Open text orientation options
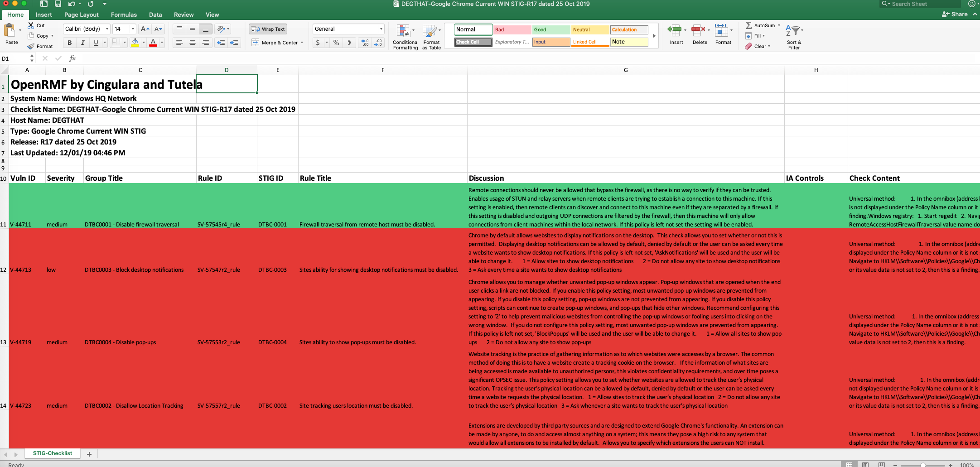 tap(223, 29)
